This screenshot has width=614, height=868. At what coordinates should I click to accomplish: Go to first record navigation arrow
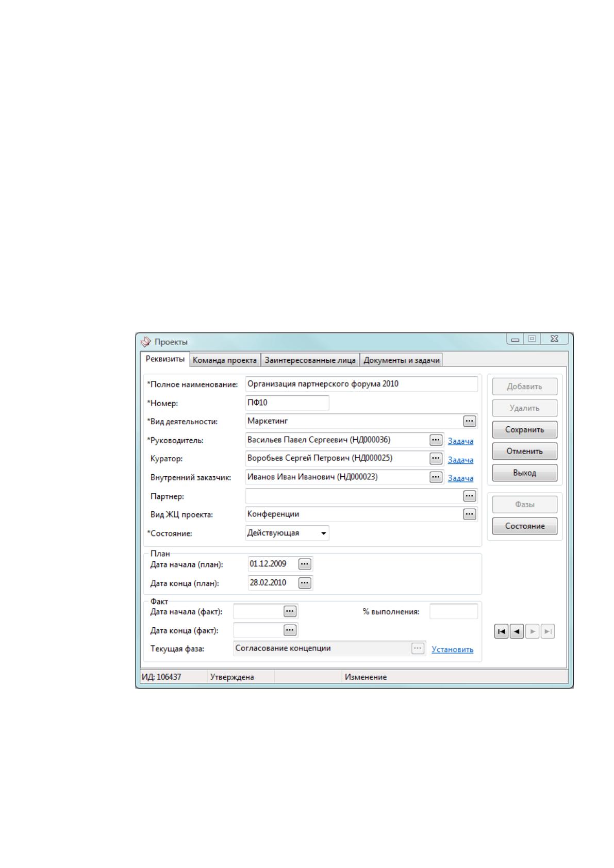click(501, 631)
